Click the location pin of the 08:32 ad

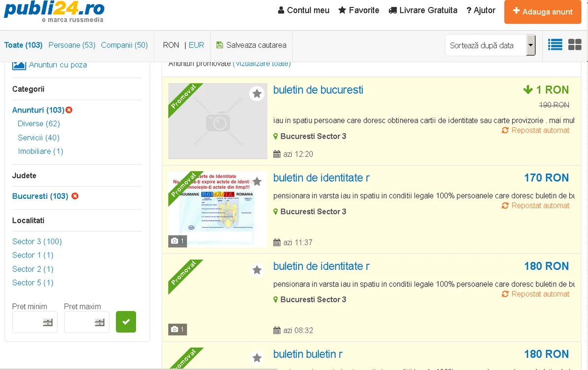click(276, 299)
